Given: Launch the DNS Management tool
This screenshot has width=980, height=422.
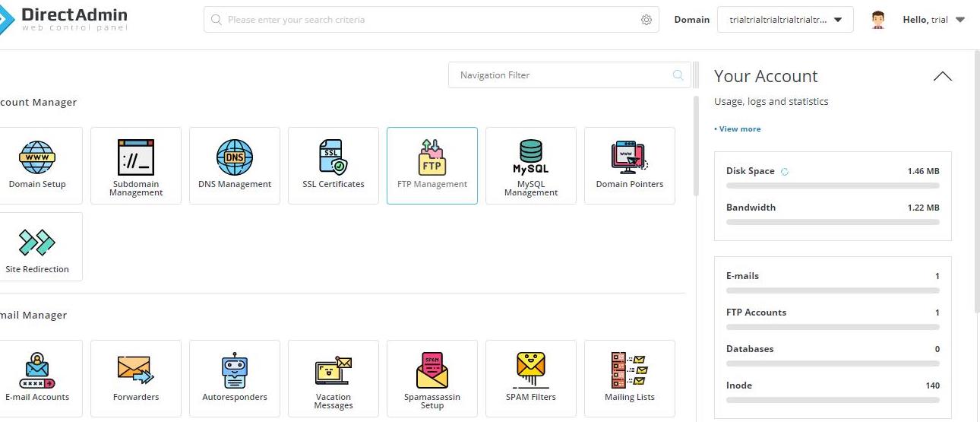Looking at the screenshot, I should click(x=235, y=165).
